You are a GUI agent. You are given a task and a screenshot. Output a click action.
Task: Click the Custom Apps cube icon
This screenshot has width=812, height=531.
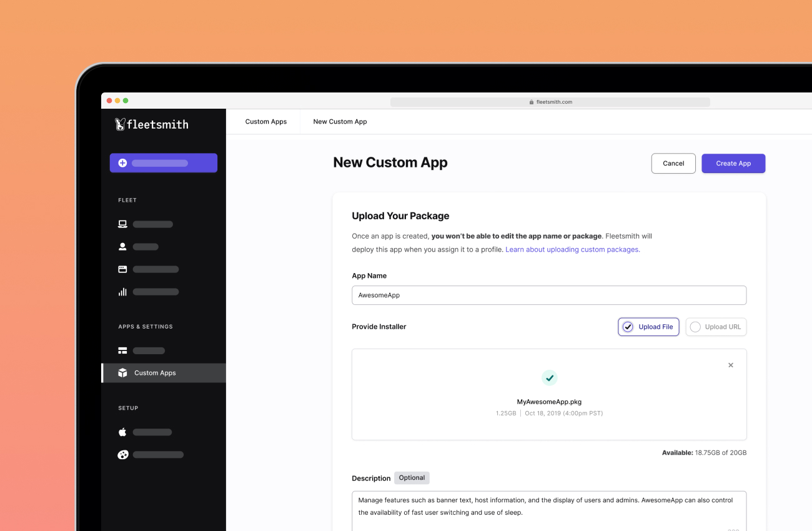tap(122, 373)
